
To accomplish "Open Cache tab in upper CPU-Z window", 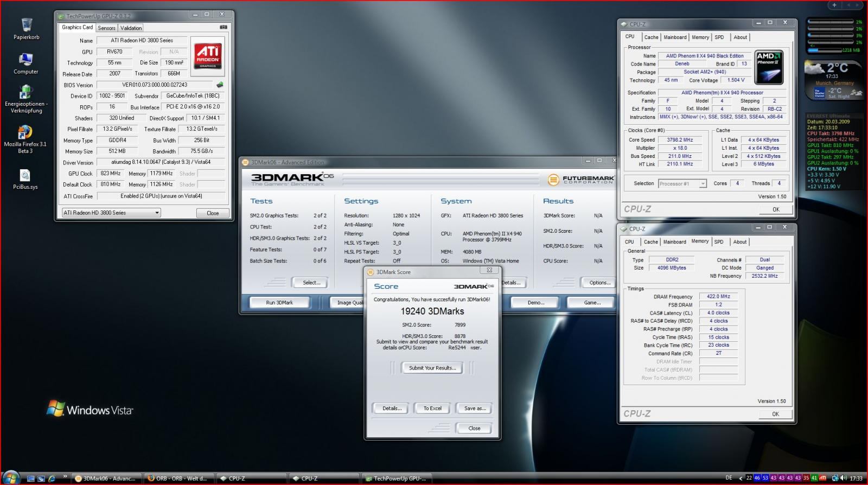I will (651, 37).
